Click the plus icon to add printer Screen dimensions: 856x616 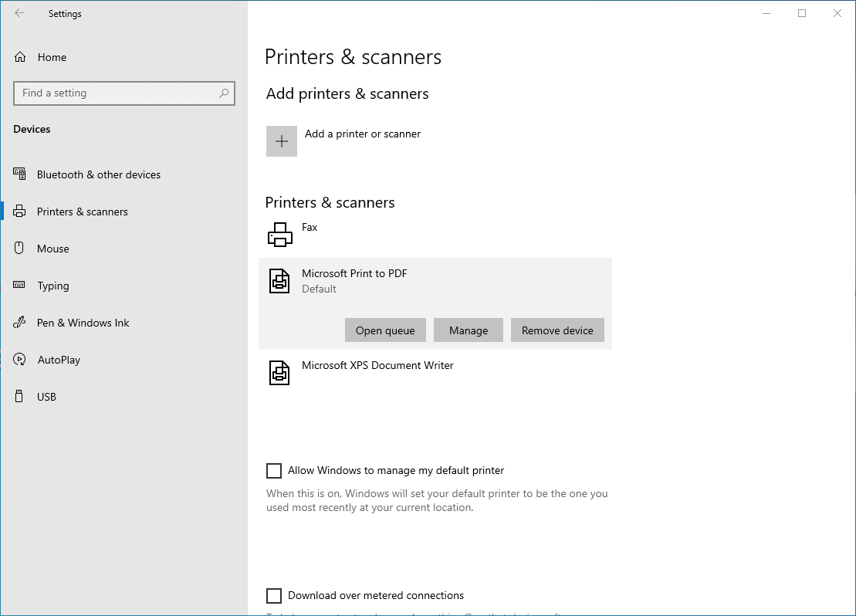[x=282, y=141]
